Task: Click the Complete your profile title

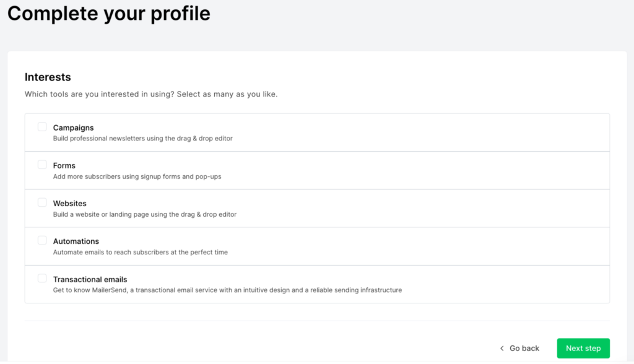Action: [x=108, y=13]
